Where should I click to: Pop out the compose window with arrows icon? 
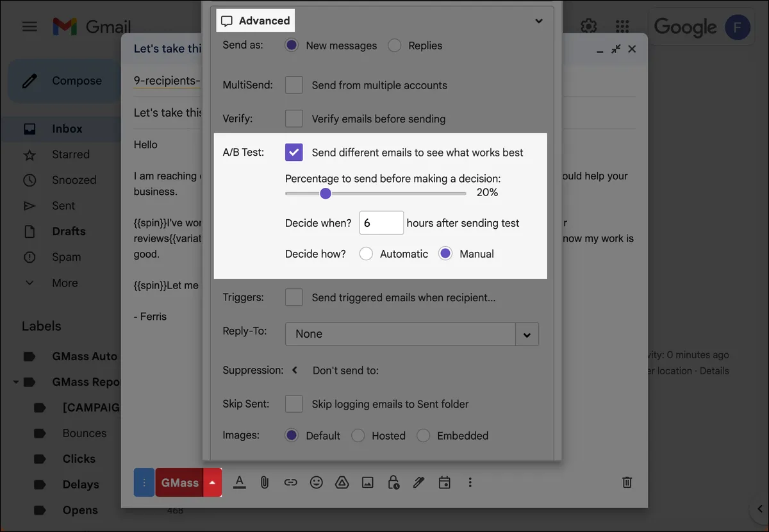coord(616,49)
